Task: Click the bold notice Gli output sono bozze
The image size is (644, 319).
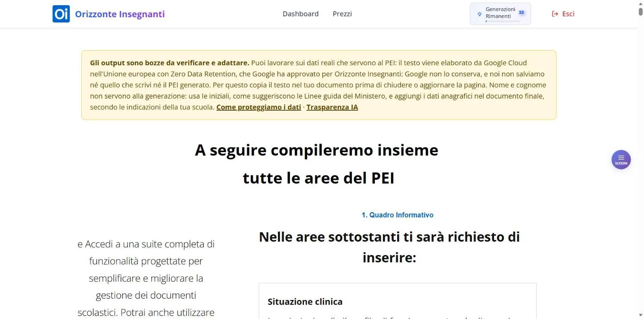Action: coord(169,63)
